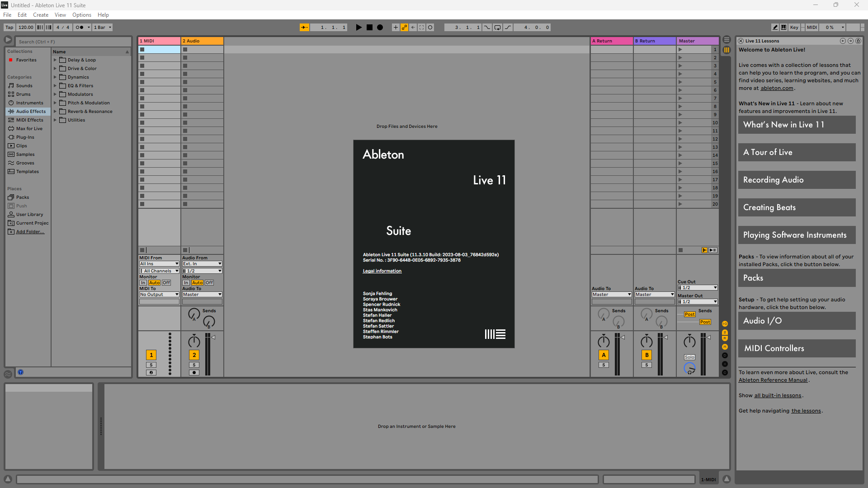Expand the Dynamics folder
This screenshot has height=488, width=868.
(x=55, y=77)
